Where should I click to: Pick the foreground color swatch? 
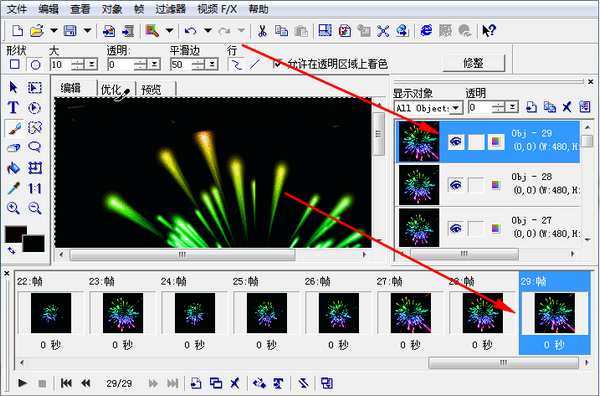(x=16, y=235)
